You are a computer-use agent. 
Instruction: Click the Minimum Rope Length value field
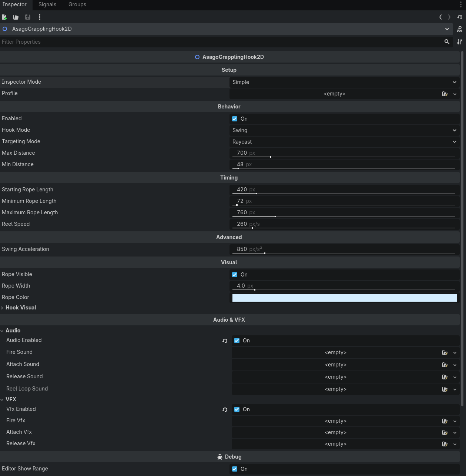344,201
